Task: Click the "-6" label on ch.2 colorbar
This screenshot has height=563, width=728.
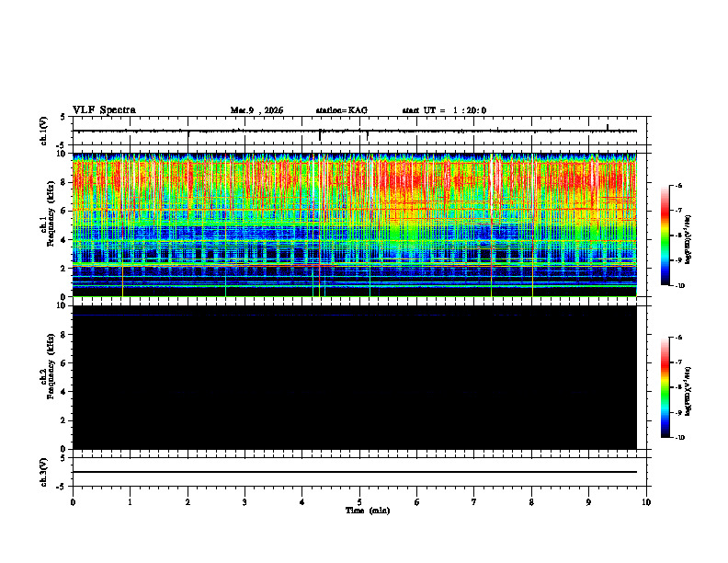Action: pos(678,338)
